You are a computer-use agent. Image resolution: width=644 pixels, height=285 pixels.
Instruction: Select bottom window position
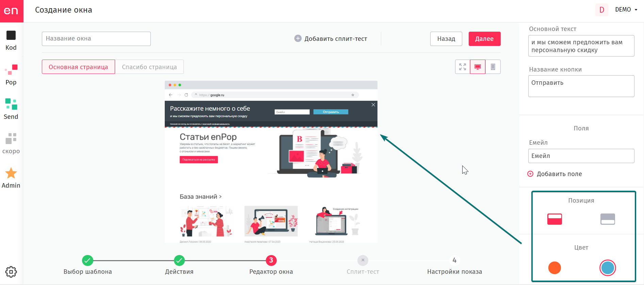(608, 219)
